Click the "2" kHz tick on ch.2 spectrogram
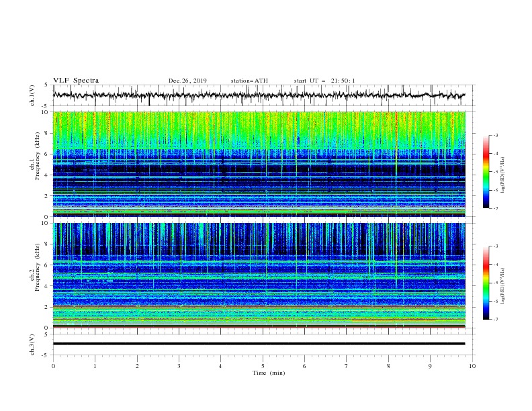The width and height of the screenshot is (532, 411). click(x=48, y=307)
